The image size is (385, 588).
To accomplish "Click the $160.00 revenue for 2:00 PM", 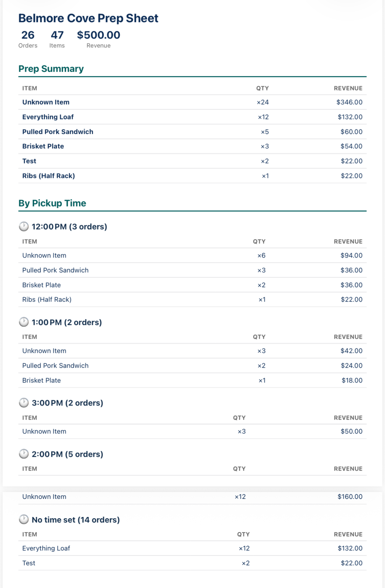I will [350, 497].
